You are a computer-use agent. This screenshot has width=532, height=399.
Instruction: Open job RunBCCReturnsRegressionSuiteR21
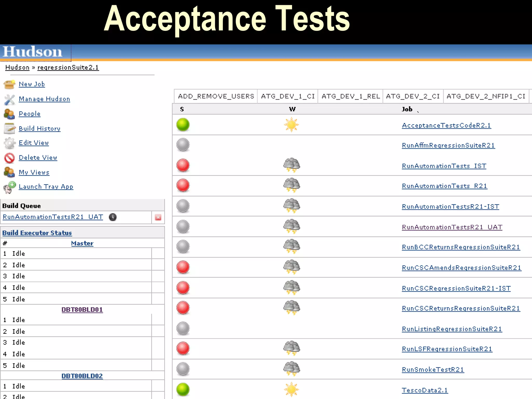pyautogui.click(x=461, y=247)
